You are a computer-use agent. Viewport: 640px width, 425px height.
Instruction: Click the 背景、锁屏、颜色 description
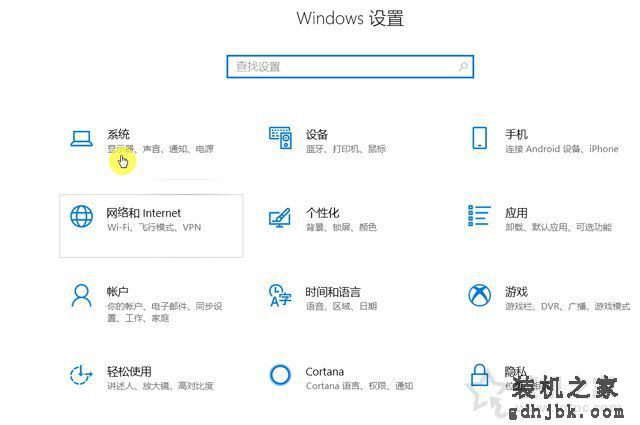click(x=341, y=227)
